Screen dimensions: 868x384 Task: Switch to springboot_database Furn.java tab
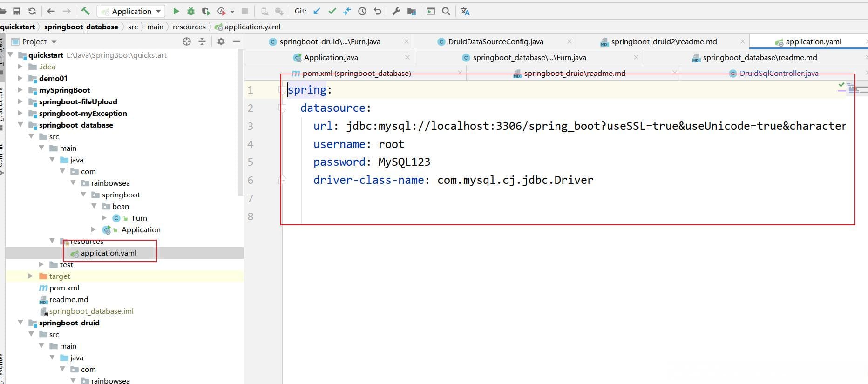click(529, 57)
